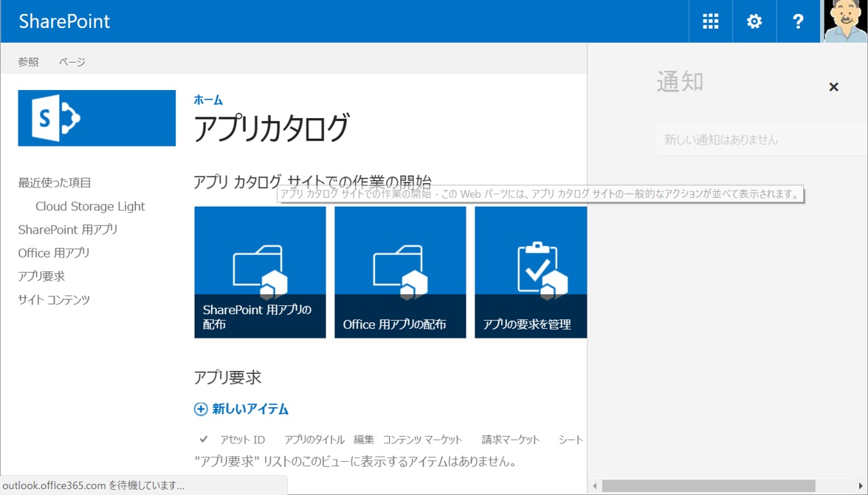
Task: Open Cloud Storage Light in the sidebar
Action: [x=89, y=206]
